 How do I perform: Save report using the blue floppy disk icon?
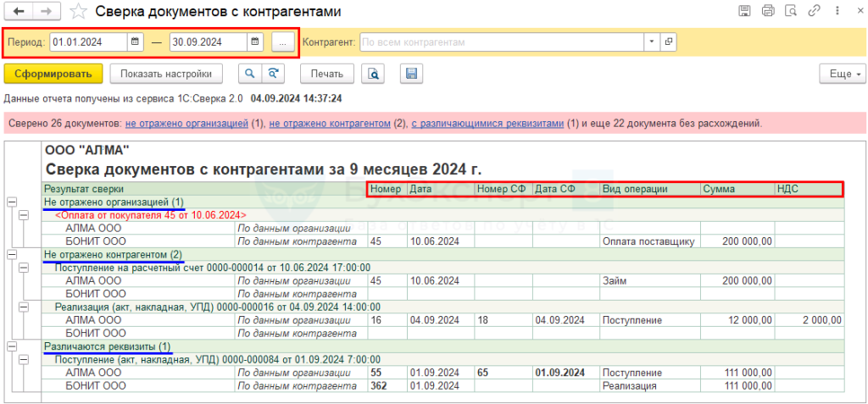411,74
